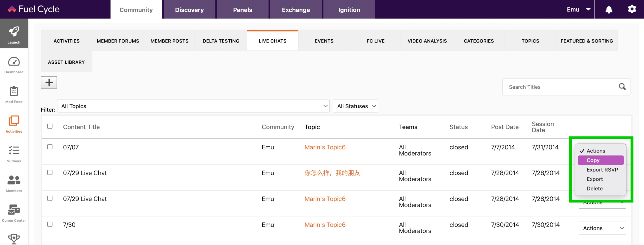Open the Emu account dropdown

tap(578, 10)
